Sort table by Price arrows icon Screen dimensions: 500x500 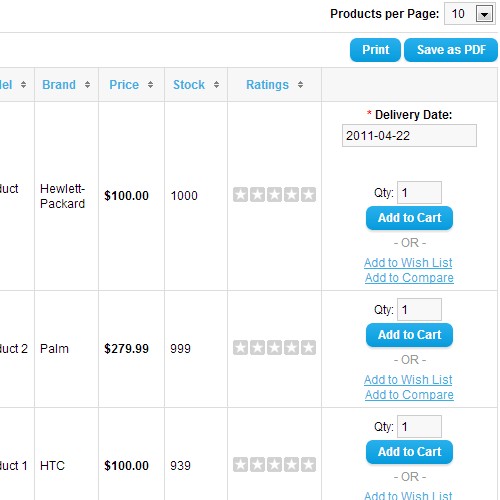[x=150, y=85]
